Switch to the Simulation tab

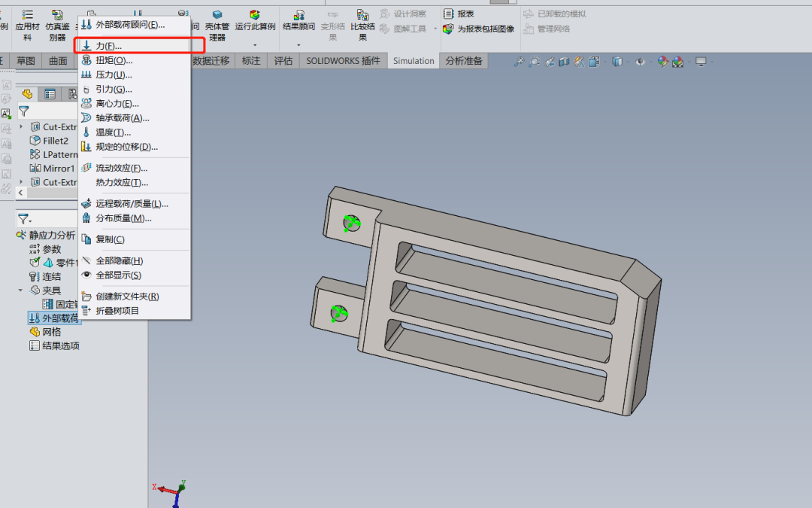[x=414, y=61]
